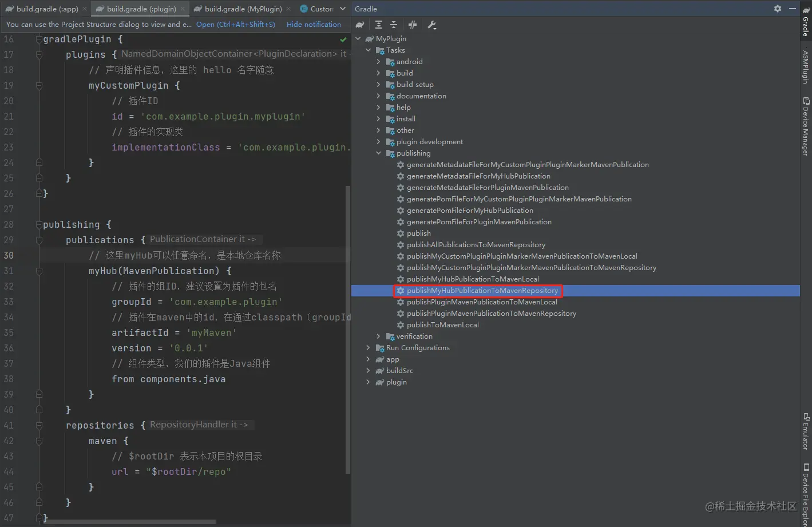Expand the documentation task group
This screenshot has width=812, height=527.
pyautogui.click(x=378, y=96)
